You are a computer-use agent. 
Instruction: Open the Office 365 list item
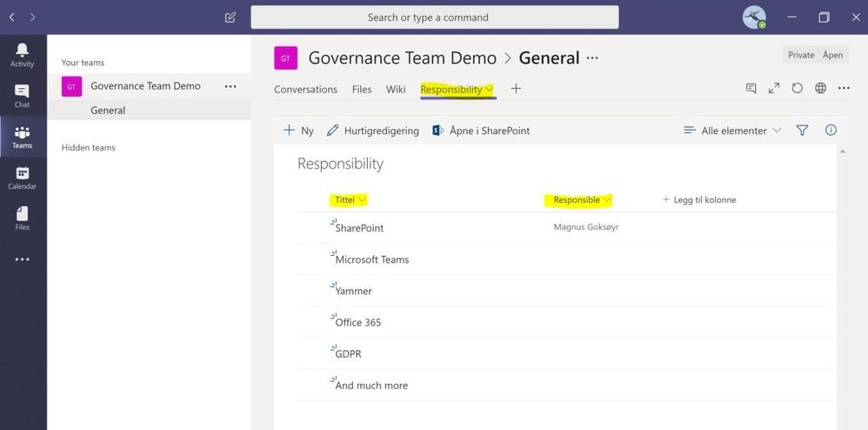(358, 322)
